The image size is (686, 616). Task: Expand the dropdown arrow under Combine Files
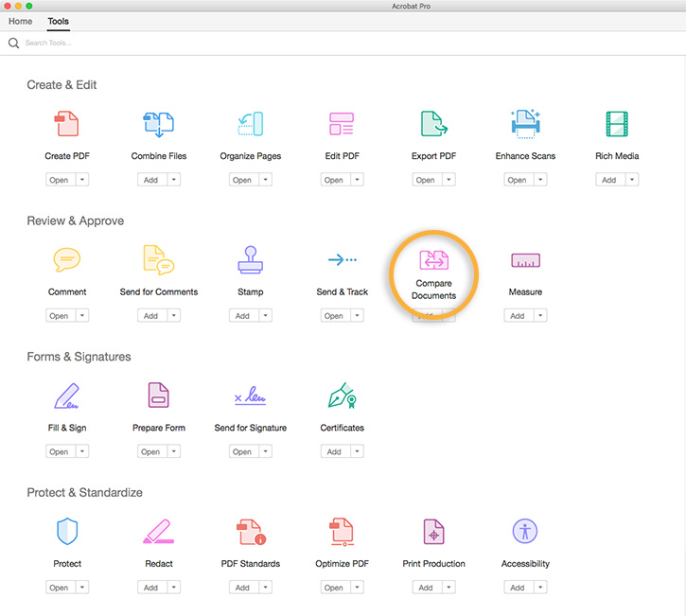tap(174, 180)
